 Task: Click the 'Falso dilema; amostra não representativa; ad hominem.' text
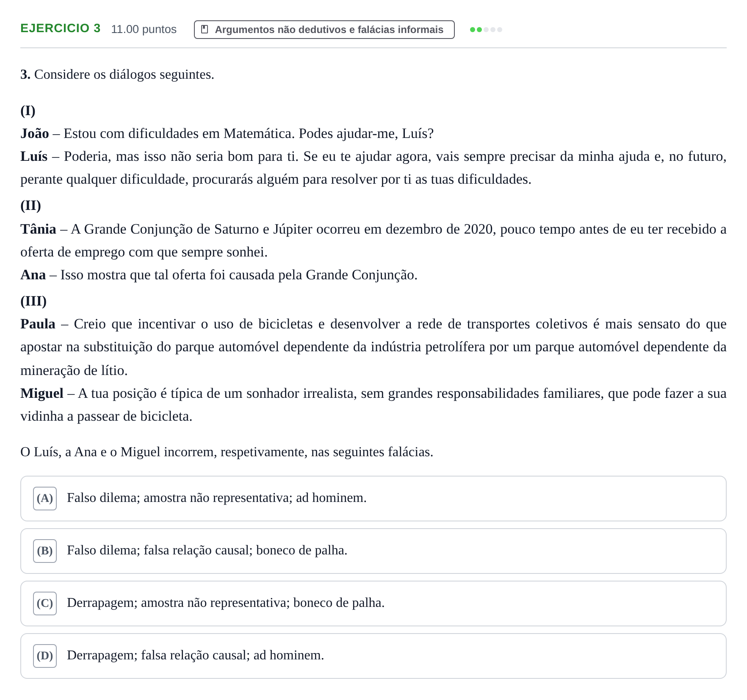point(217,498)
